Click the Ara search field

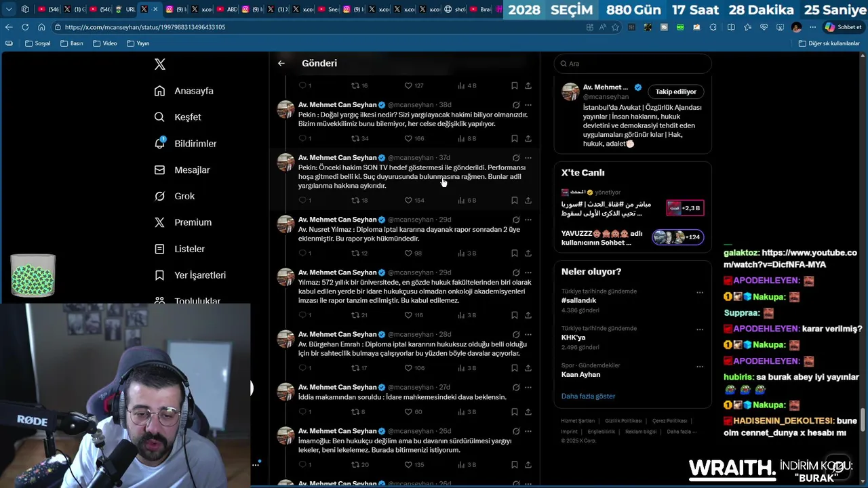pyautogui.click(x=633, y=64)
